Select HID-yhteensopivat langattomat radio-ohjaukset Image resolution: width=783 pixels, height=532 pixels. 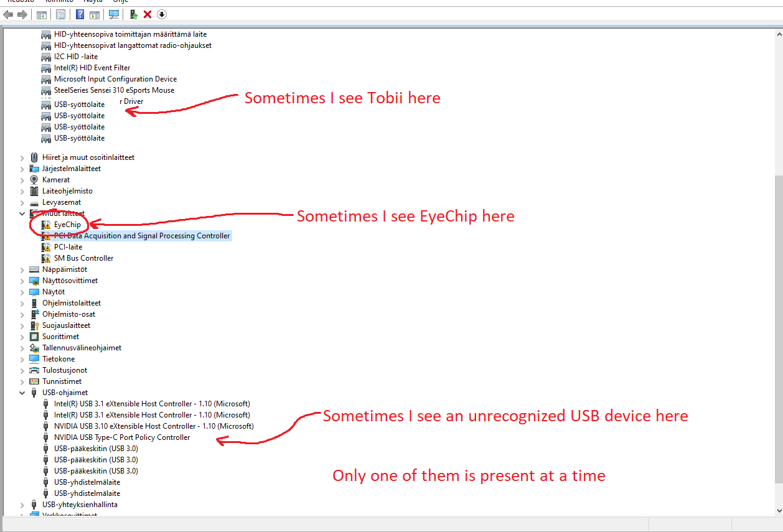tap(133, 45)
